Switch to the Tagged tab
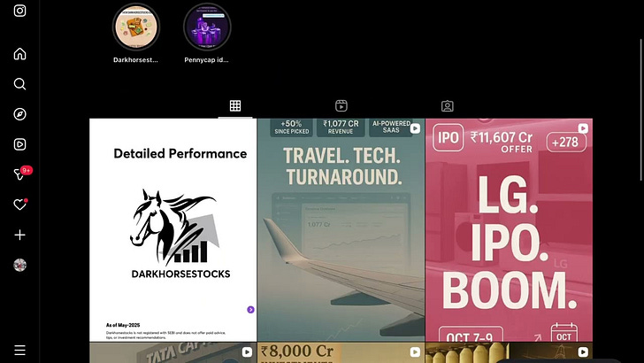644x363 pixels. [448, 106]
